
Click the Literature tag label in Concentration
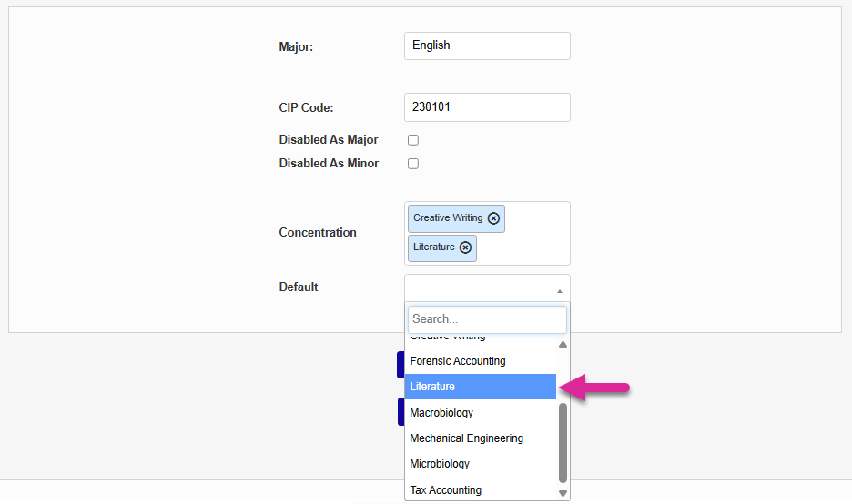pyautogui.click(x=433, y=247)
